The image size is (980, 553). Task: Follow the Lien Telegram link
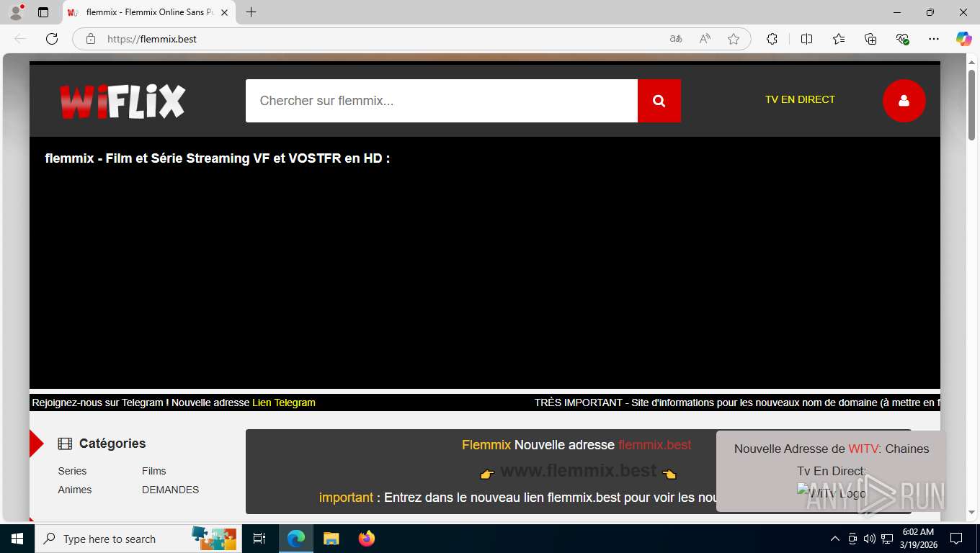(284, 403)
